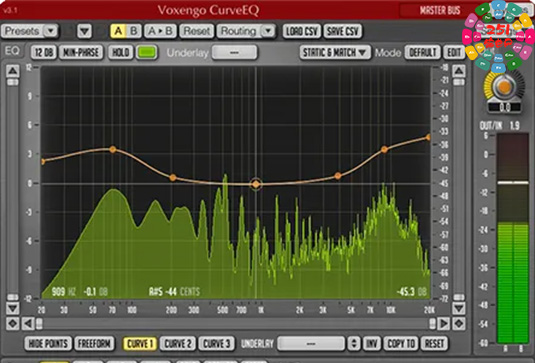The width and height of the screenshot is (535, 363).
Task: Select the curve point near 70 Hz
Action: [x=113, y=149]
